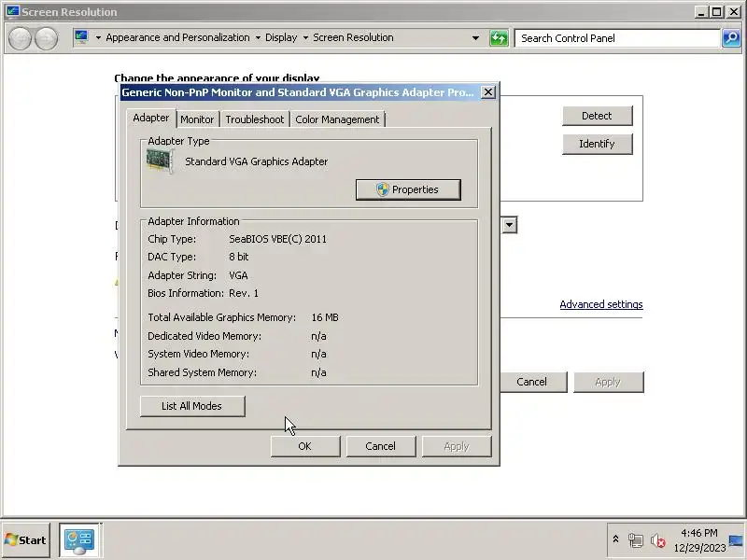Open the Color Management tab
Image resolution: width=747 pixels, height=560 pixels.
click(x=337, y=119)
